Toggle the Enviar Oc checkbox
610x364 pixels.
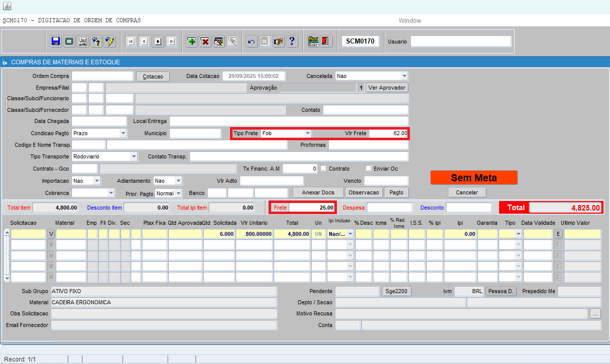(368, 168)
